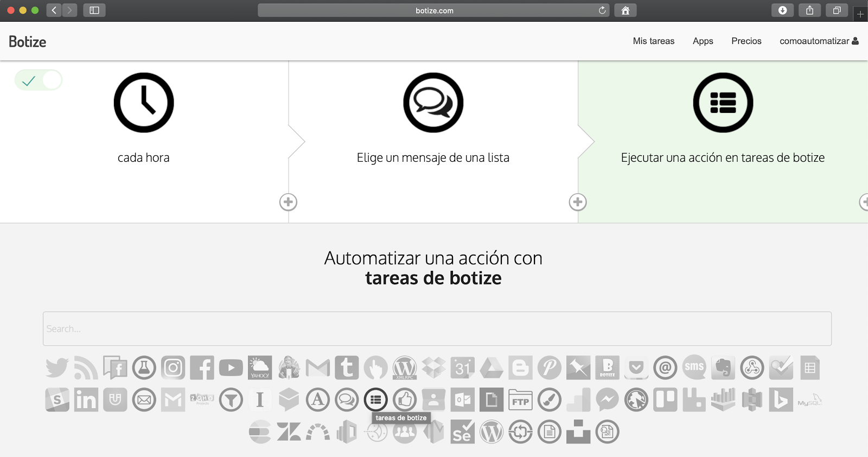Select the LinkedIn app icon

click(x=86, y=400)
